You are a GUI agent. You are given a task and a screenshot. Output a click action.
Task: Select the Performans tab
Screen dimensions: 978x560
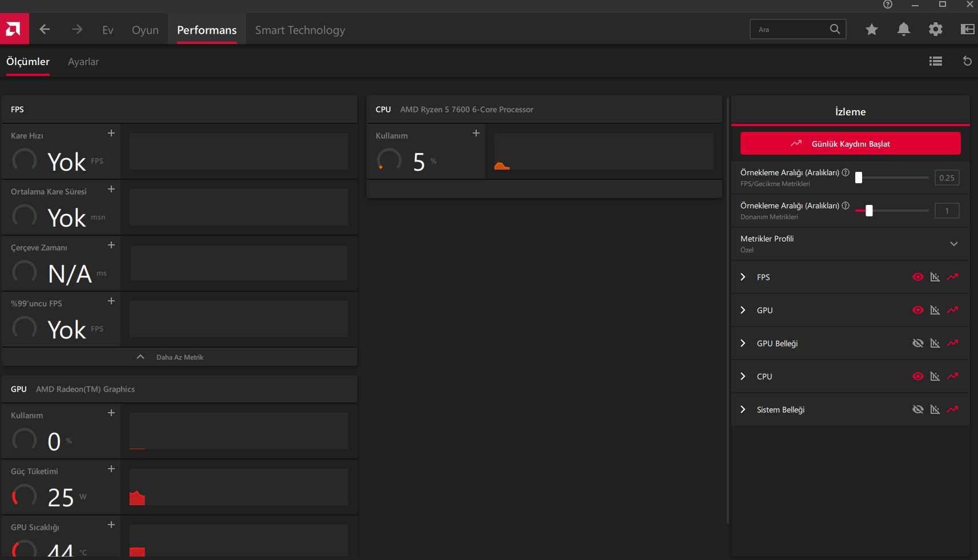pyautogui.click(x=207, y=30)
